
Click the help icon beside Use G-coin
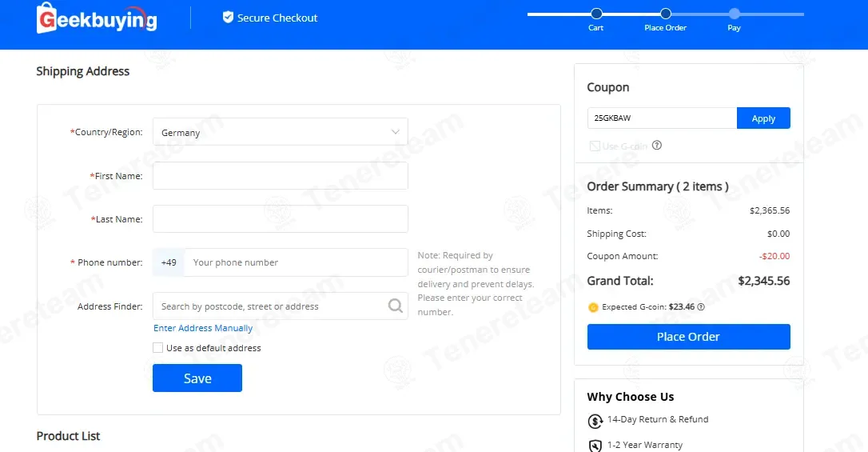[x=656, y=145]
